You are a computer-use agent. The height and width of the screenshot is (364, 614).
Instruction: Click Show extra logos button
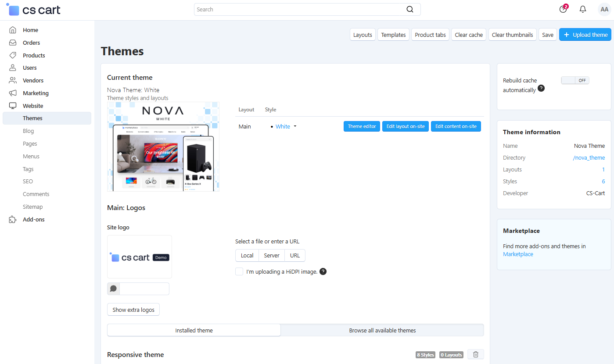pyautogui.click(x=133, y=310)
